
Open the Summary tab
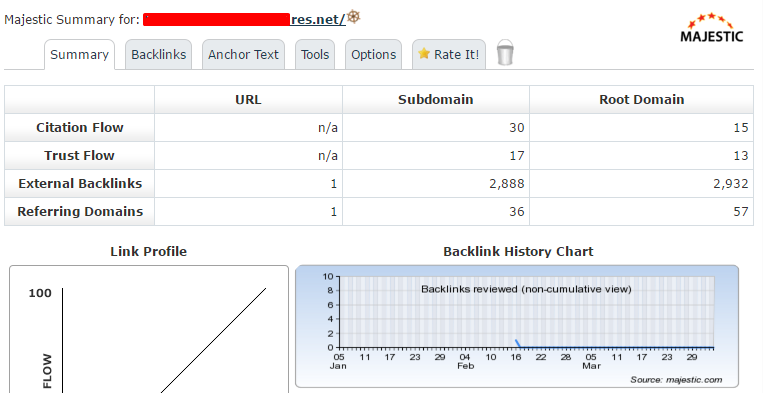[79, 54]
